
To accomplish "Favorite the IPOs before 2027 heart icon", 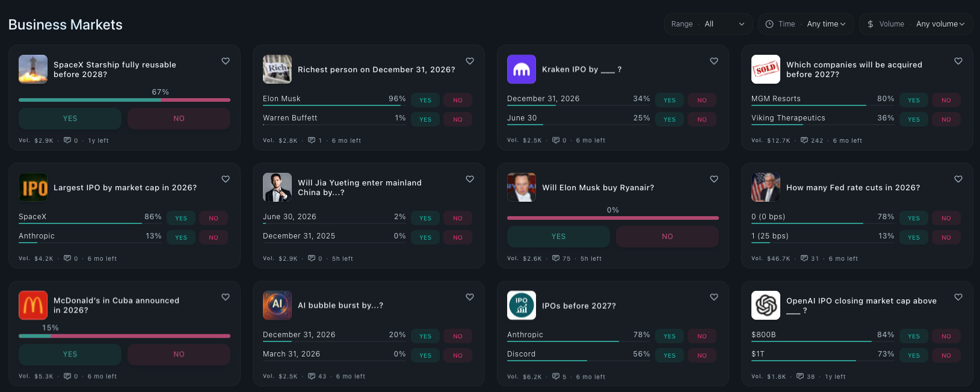I will pos(714,297).
